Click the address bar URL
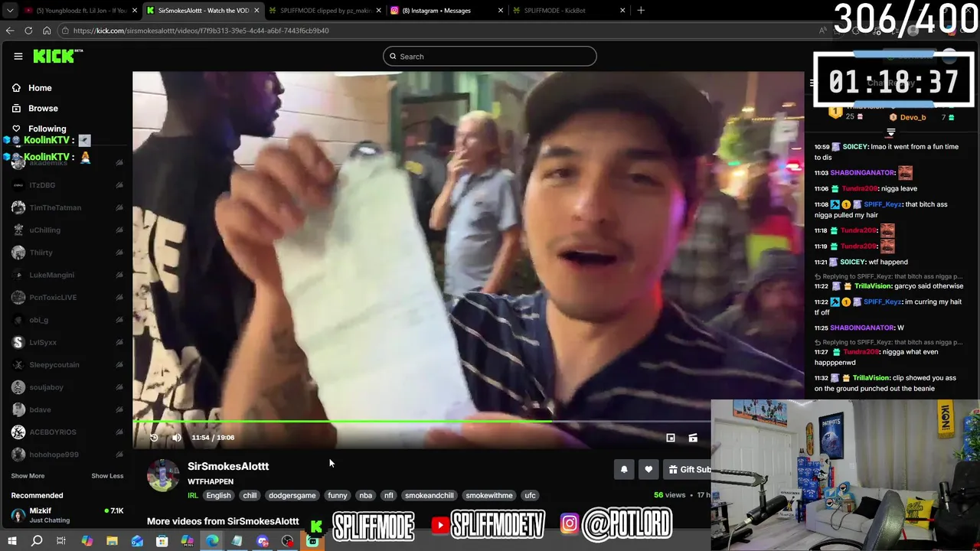 tap(202, 31)
